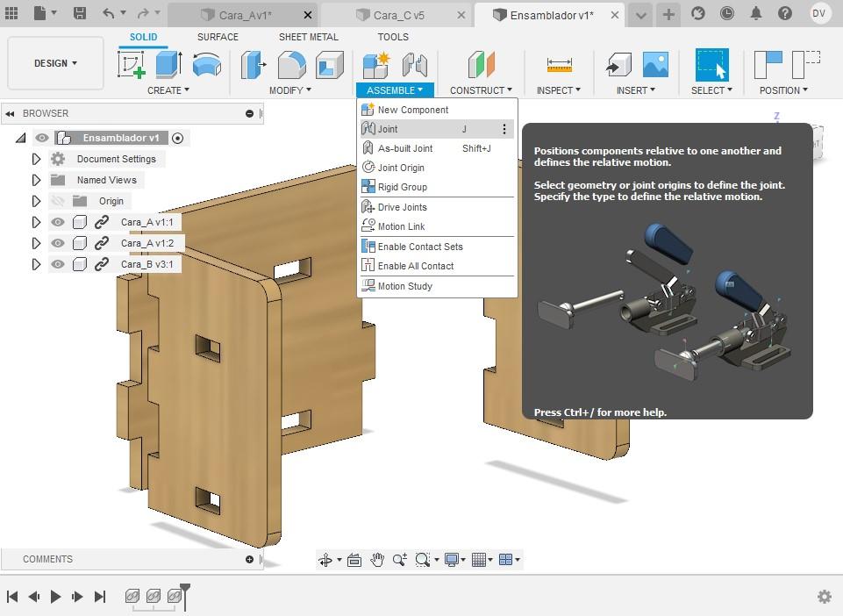Switch to the Cara_C v5 document tab

pos(398,15)
